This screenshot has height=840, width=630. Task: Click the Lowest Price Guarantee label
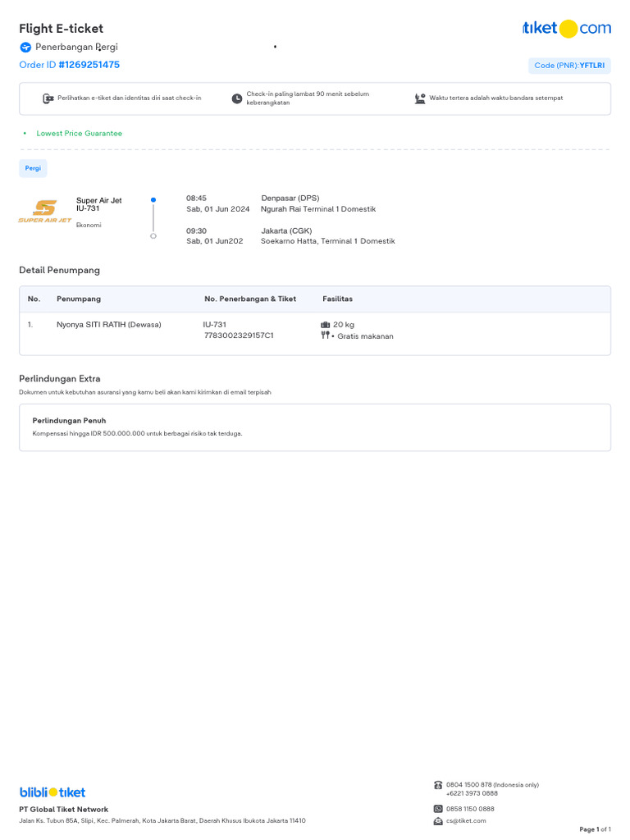tap(79, 133)
